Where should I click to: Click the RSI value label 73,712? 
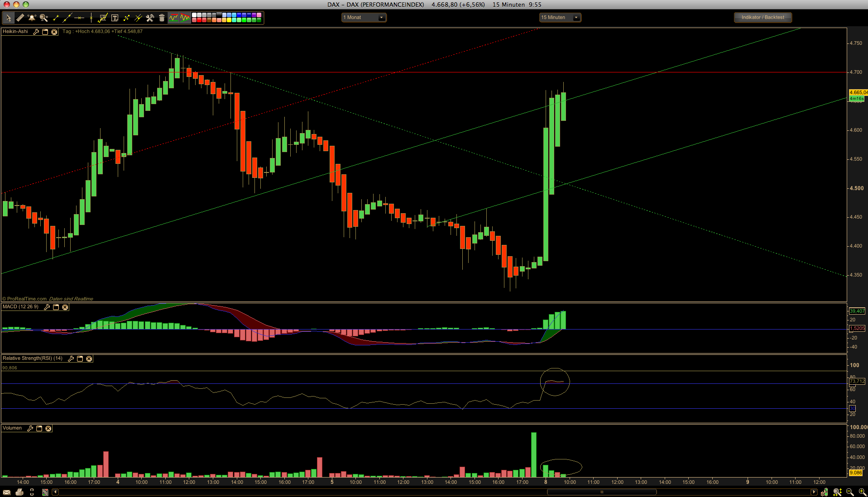click(x=857, y=381)
